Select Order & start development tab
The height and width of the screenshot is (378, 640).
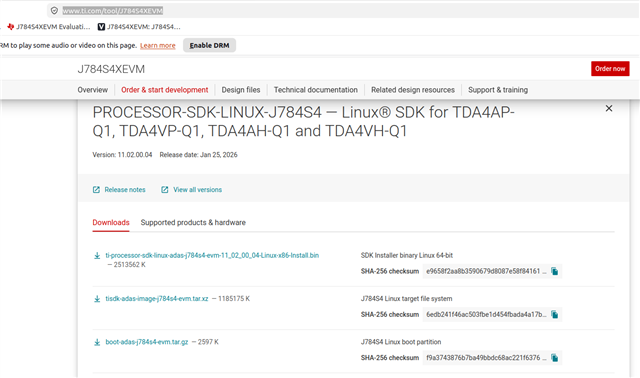point(164,90)
